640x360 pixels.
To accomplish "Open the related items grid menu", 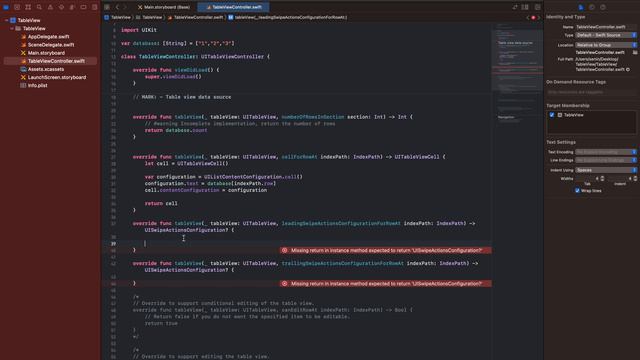I will pyautogui.click(x=107, y=7).
